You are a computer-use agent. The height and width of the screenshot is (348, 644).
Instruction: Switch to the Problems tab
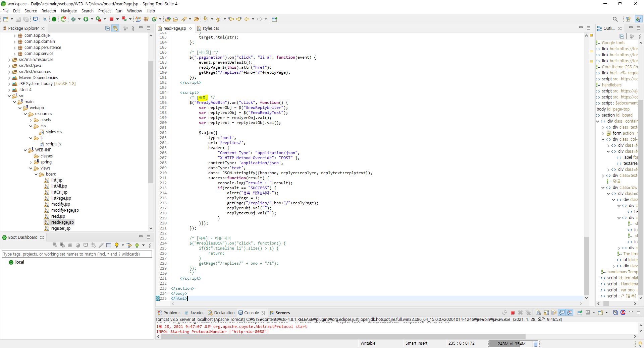pyautogui.click(x=169, y=312)
